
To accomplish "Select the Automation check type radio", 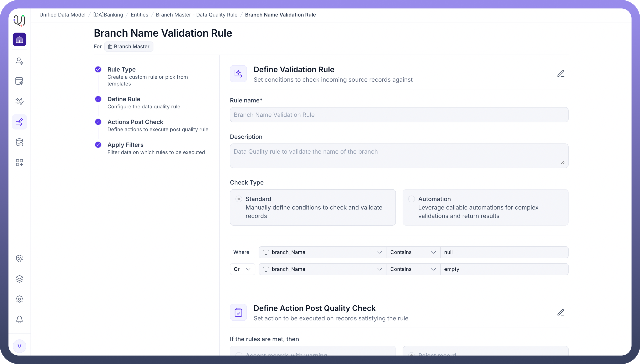I will [412, 199].
